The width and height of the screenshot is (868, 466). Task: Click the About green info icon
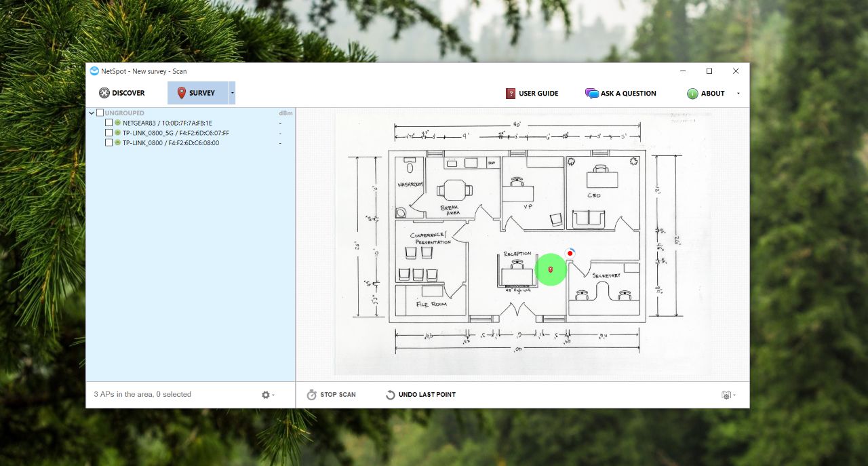click(692, 94)
